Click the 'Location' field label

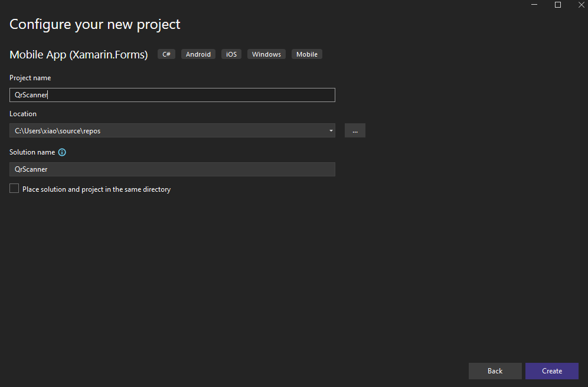tap(23, 114)
